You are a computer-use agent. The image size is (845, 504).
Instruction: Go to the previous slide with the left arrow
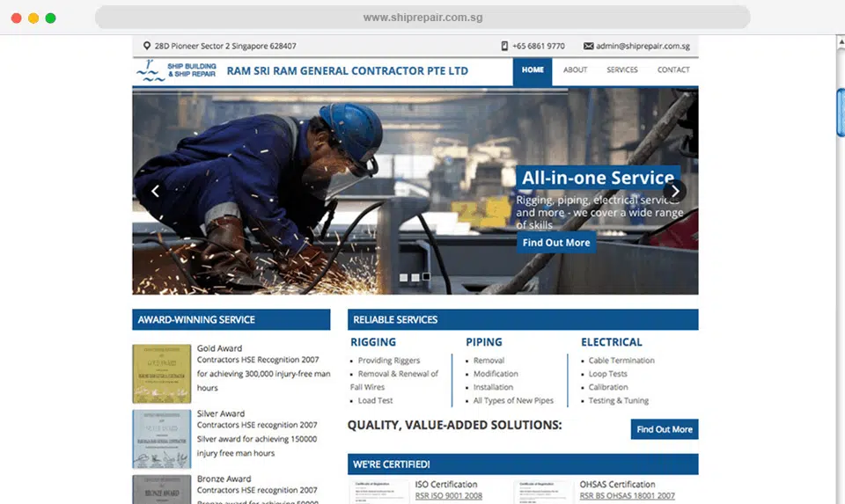[x=155, y=191]
